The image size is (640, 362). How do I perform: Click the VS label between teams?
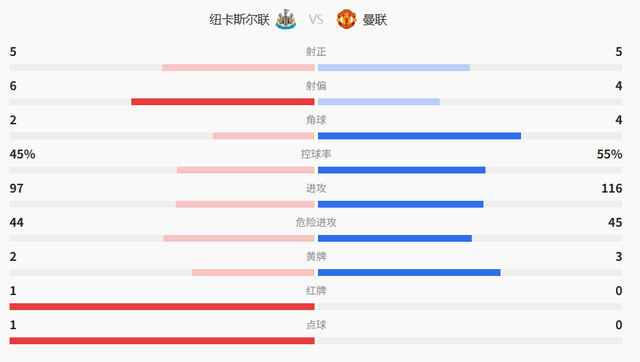pos(316,20)
